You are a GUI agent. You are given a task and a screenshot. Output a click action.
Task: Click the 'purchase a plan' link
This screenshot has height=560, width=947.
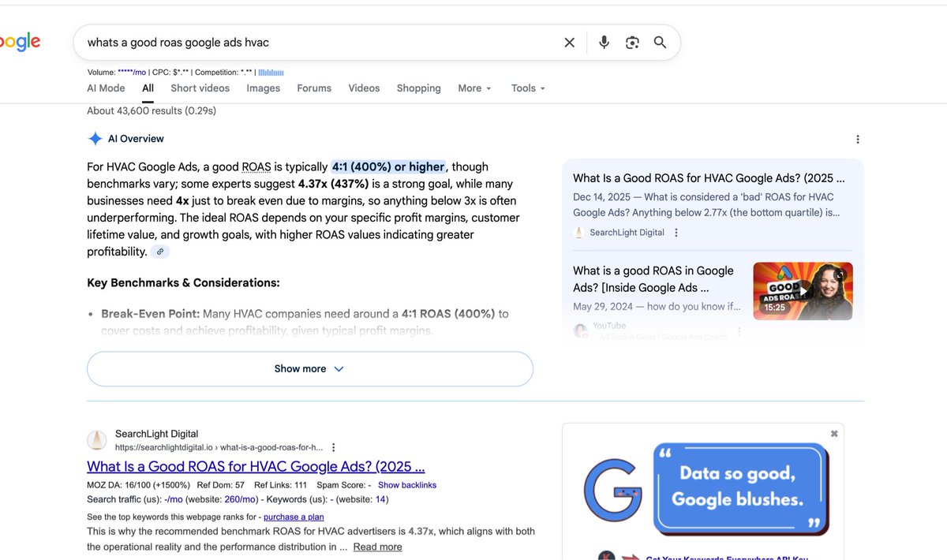click(x=294, y=517)
